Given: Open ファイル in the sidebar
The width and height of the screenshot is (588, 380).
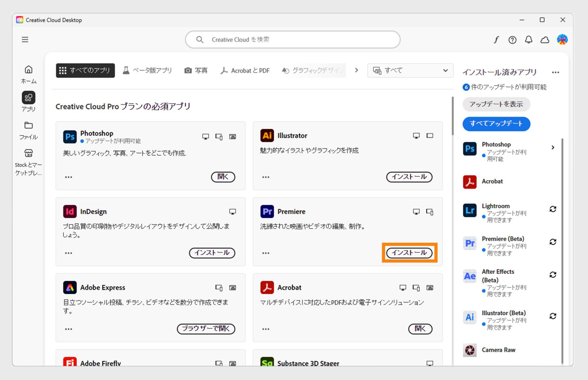Looking at the screenshot, I should click(28, 131).
